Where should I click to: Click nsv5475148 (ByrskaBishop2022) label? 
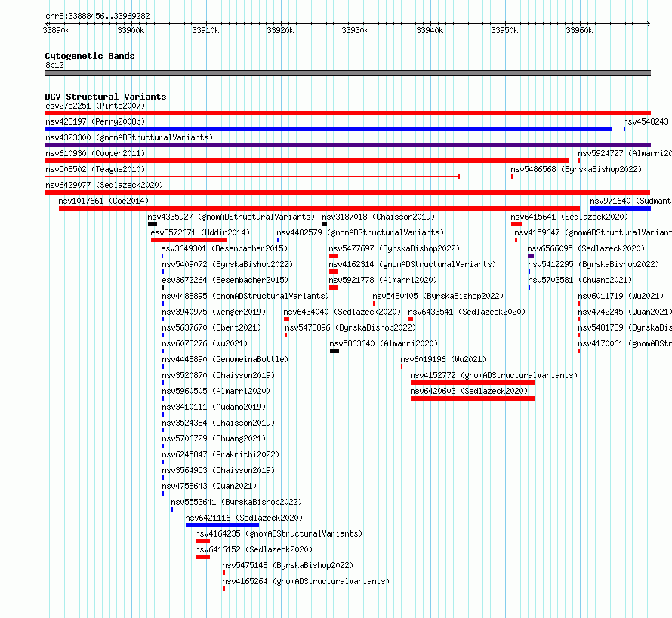pyautogui.click(x=288, y=565)
